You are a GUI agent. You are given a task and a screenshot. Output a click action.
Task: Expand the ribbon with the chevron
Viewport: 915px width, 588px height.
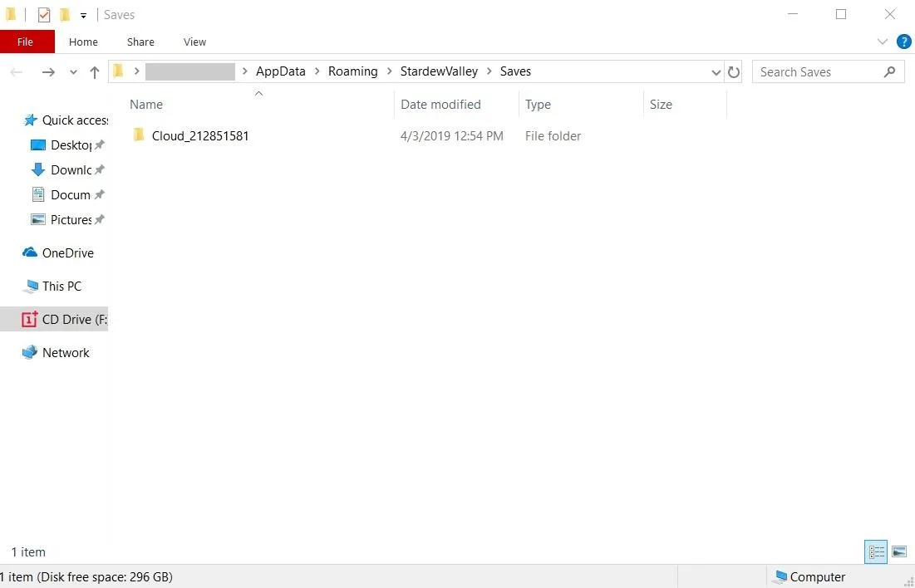tap(882, 42)
